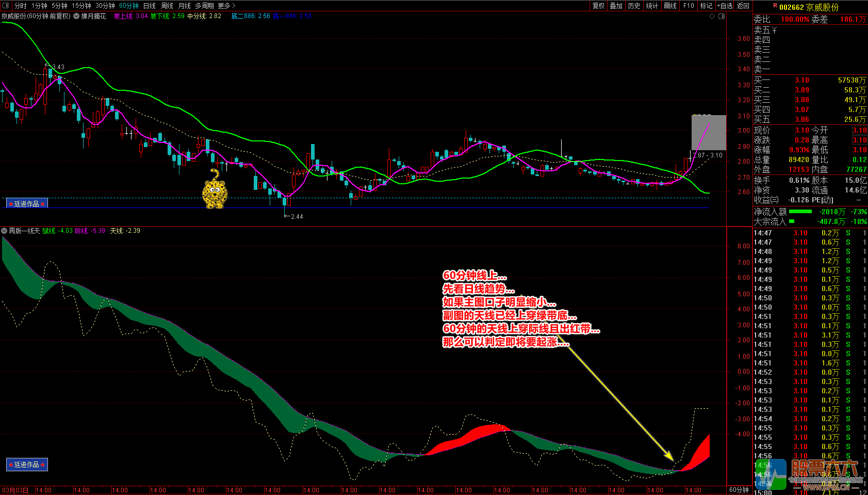The height and width of the screenshot is (495, 868).
Task: Add the stock via +自选 button
Action: point(725,6)
